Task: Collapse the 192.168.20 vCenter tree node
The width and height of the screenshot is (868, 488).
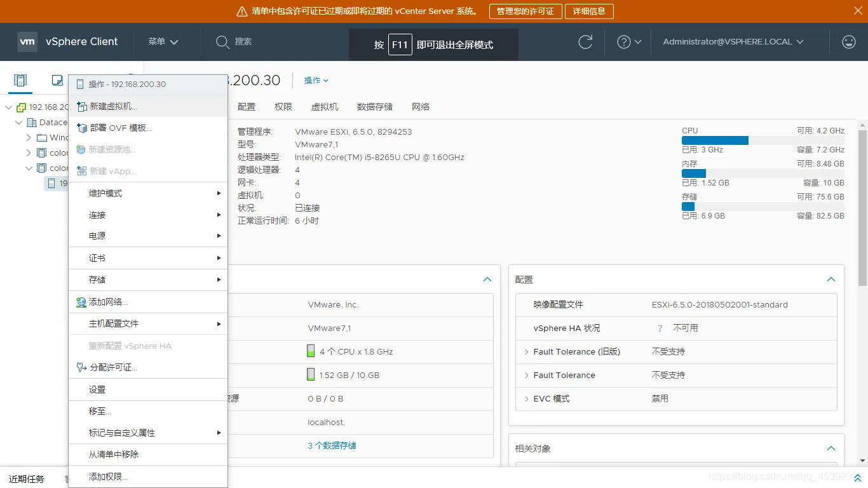Action: point(9,107)
